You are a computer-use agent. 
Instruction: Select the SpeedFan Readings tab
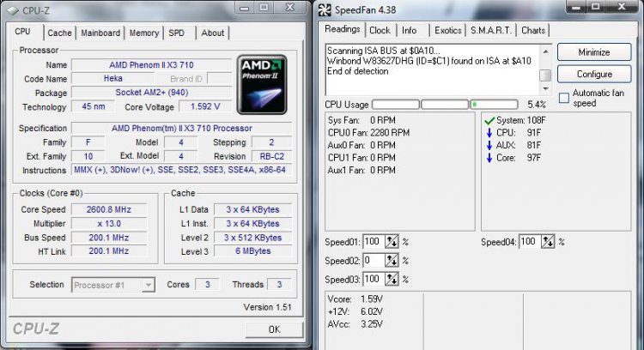(343, 29)
